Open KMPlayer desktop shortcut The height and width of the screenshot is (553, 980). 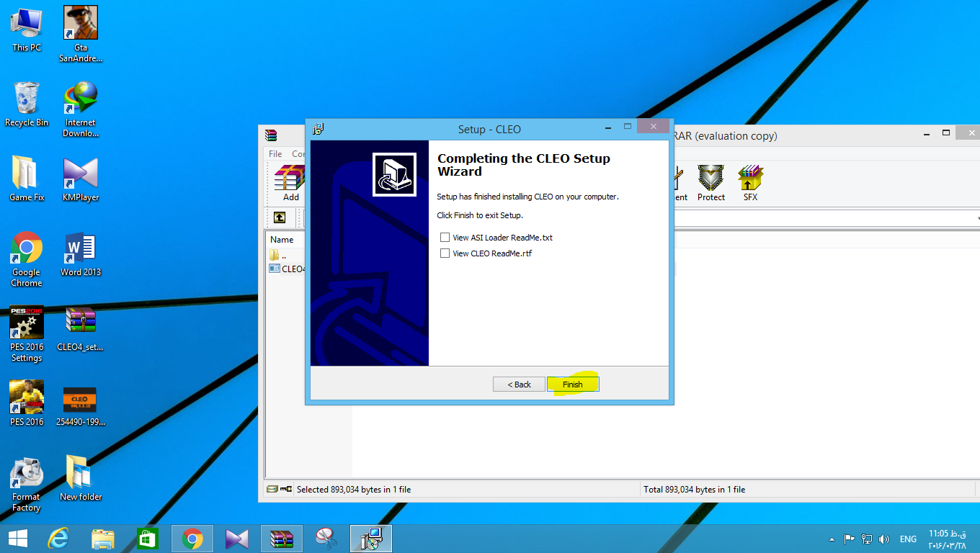click(81, 179)
